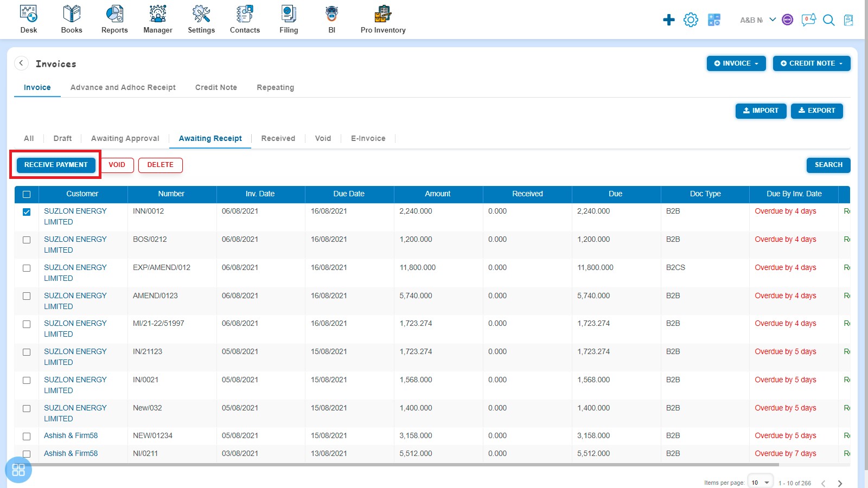868x488 pixels.
Task: Check the MI/21-22/51997 invoice checkbox
Action: [x=27, y=324]
